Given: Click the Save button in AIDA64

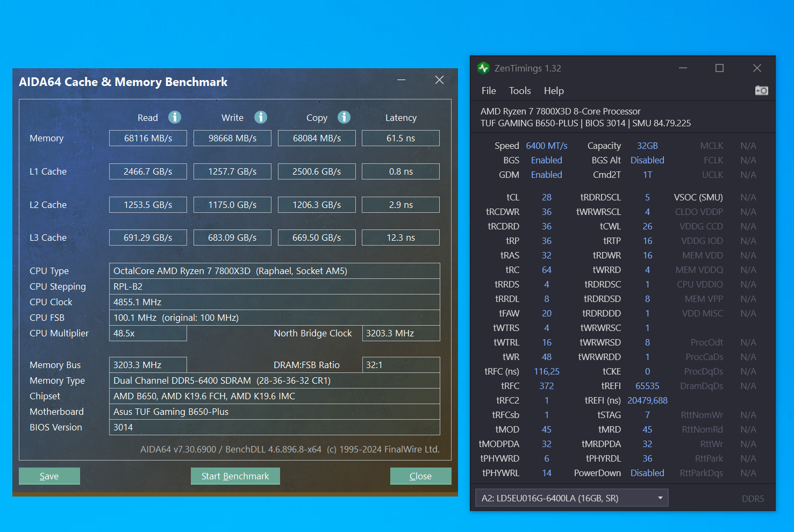Looking at the screenshot, I should coord(49,476).
